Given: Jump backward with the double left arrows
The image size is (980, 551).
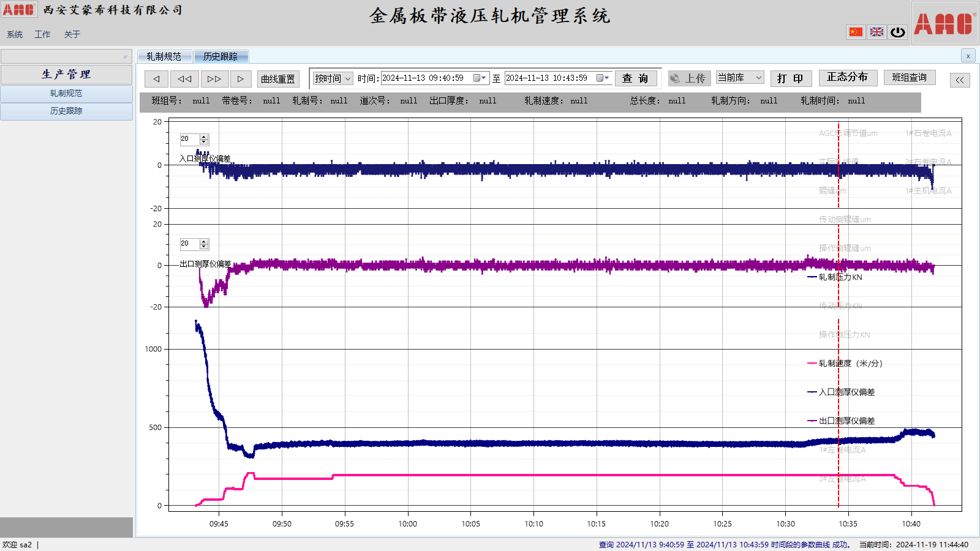Looking at the screenshot, I should [x=184, y=79].
